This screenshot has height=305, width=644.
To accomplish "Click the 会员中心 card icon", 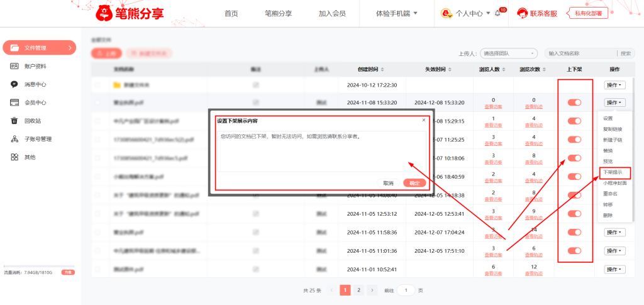I will 14,103.
